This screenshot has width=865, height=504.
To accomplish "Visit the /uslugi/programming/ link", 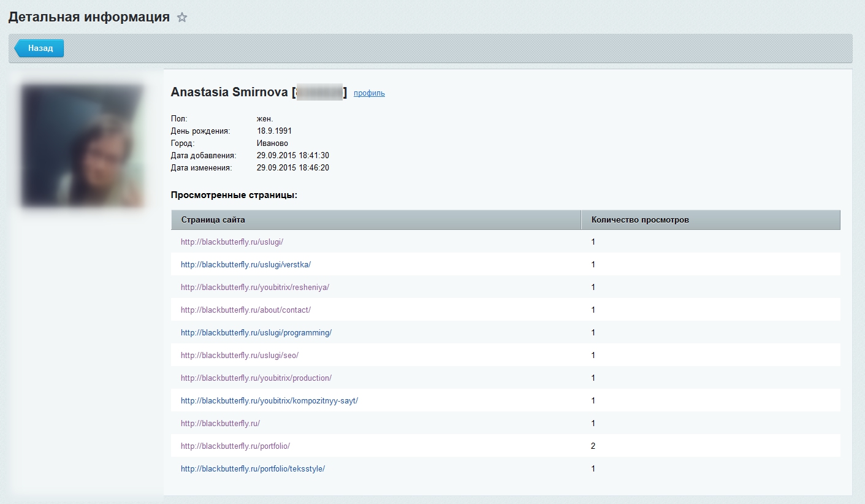I will pyautogui.click(x=256, y=333).
